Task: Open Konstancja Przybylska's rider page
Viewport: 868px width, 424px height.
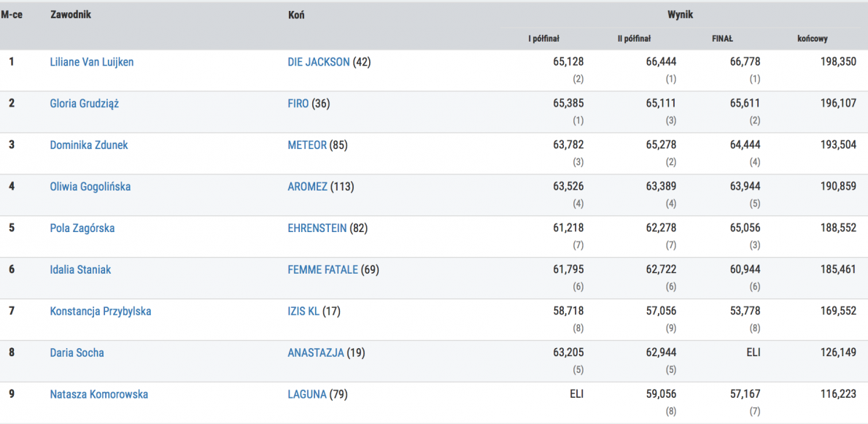Action: pos(100,312)
